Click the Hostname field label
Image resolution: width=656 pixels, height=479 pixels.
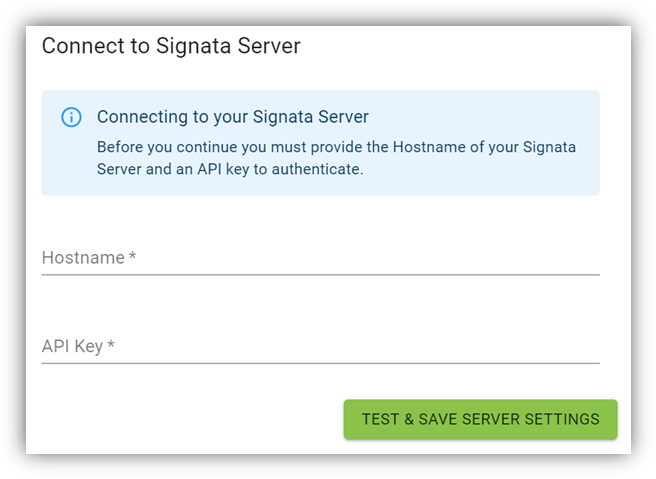click(x=83, y=258)
